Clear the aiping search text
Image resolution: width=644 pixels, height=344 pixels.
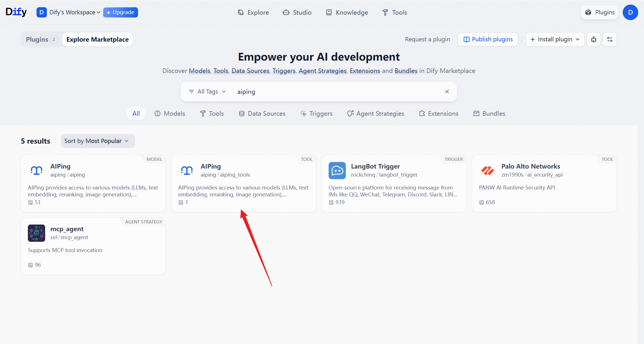447,92
